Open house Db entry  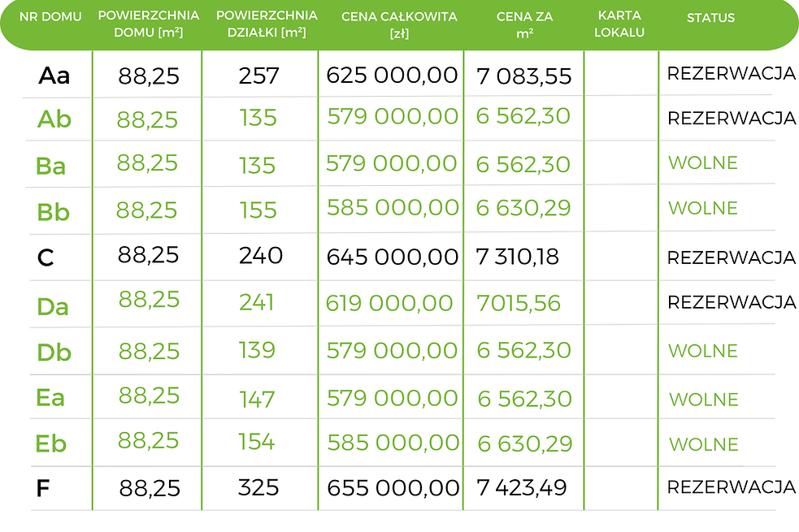click(x=54, y=353)
